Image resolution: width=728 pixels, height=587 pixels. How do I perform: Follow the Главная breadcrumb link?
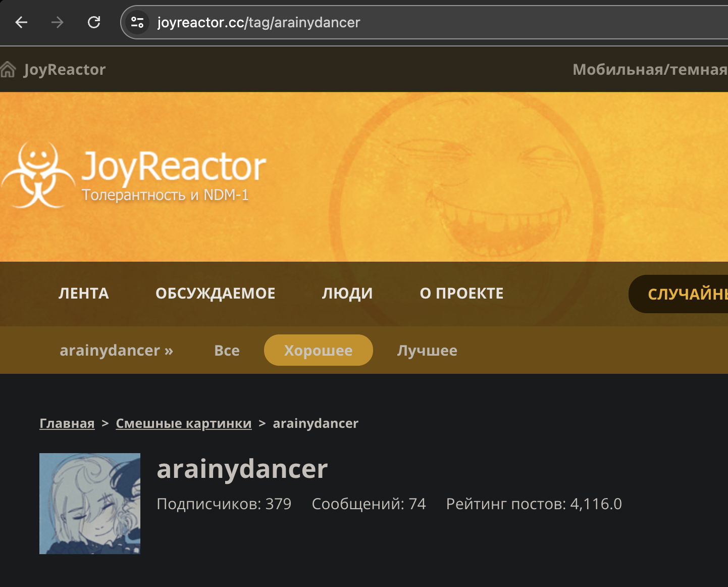tap(67, 423)
